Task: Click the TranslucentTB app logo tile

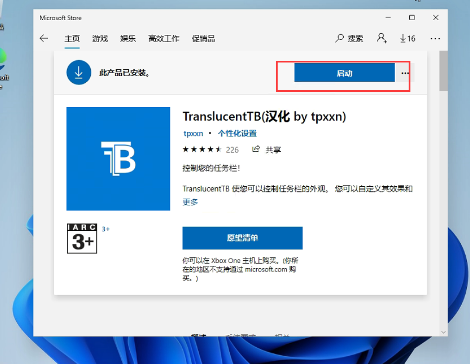Action: coord(118,159)
